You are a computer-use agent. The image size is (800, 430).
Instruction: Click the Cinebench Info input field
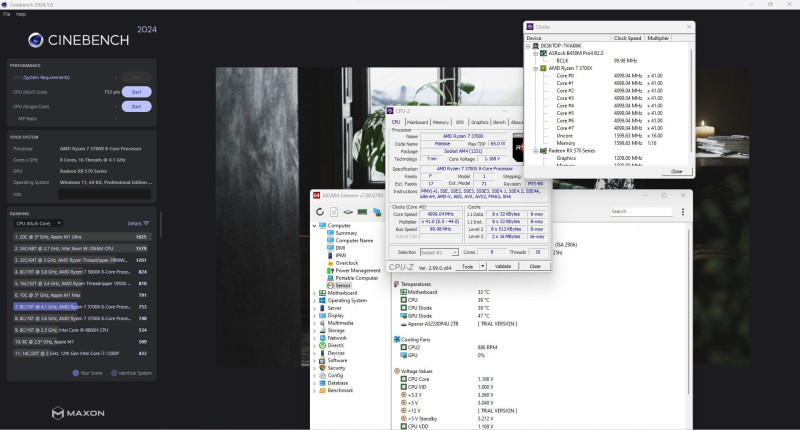105,194
